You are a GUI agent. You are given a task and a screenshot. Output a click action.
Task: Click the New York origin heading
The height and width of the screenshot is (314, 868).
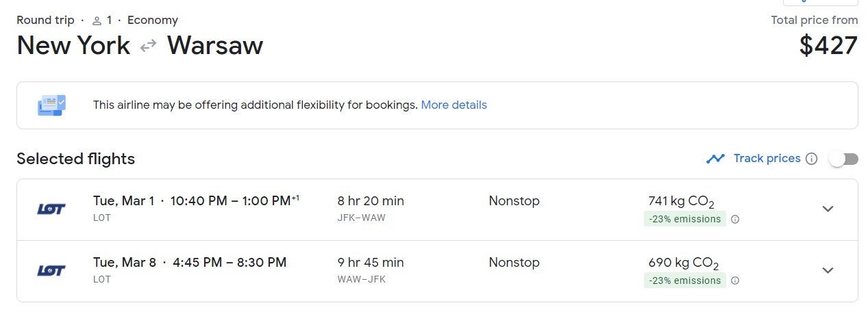(73, 46)
